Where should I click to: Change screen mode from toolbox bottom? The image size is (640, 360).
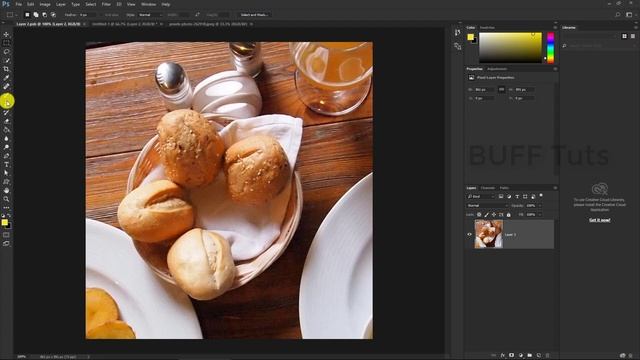pos(6,243)
